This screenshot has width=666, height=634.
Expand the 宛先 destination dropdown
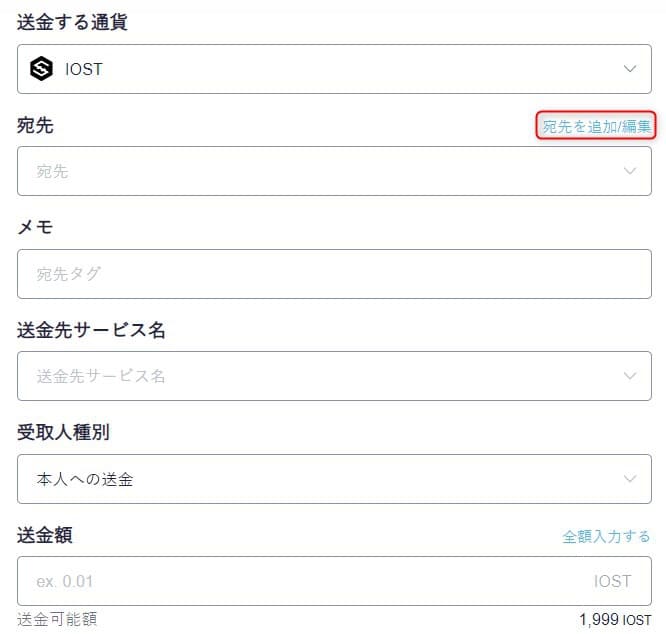pos(334,171)
